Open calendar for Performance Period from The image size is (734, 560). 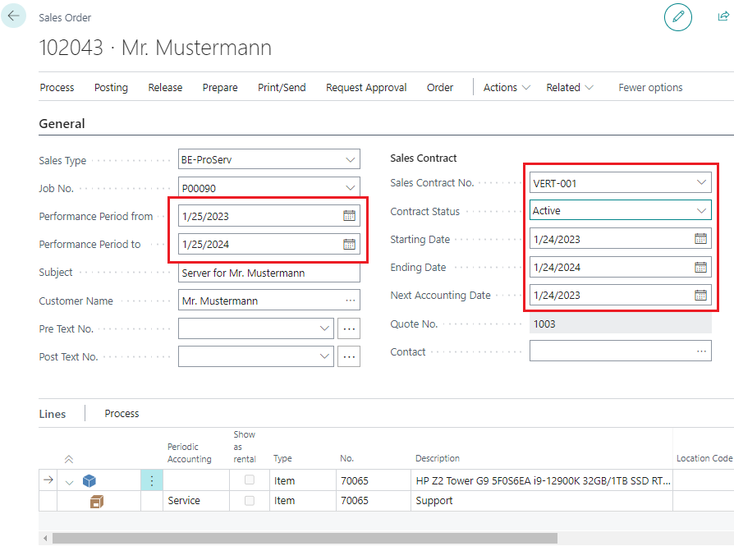click(x=349, y=216)
